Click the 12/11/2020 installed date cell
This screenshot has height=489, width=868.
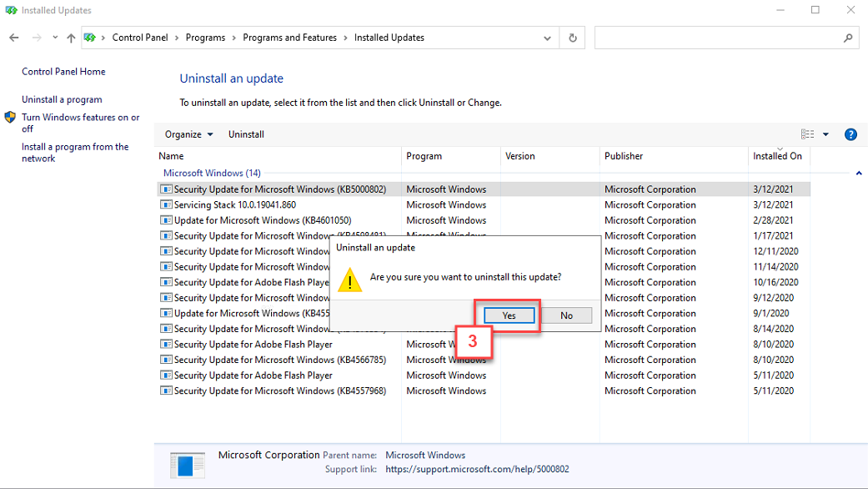tap(775, 251)
